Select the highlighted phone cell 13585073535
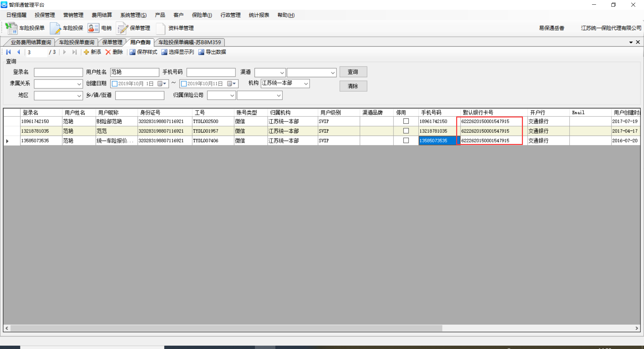The height and width of the screenshot is (349, 644). click(439, 141)
